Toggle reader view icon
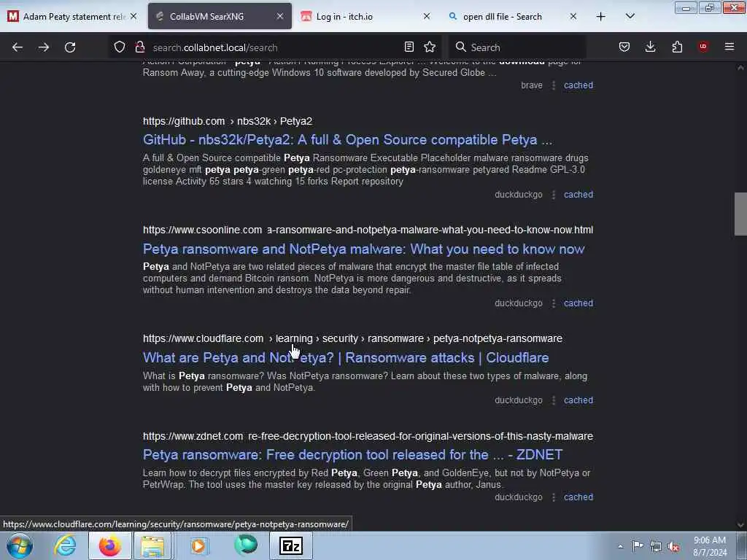 pyautogui.click(x=409, y=47)
